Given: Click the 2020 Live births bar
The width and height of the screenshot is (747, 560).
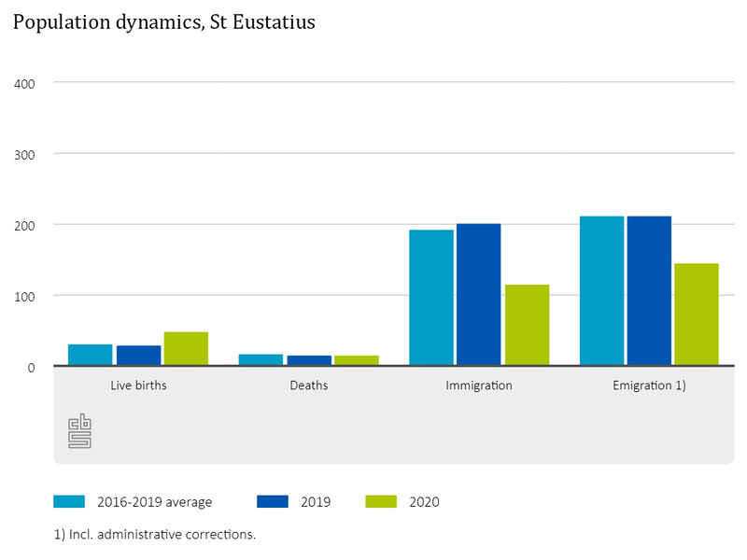Looking at the screenshot, I should coord(186,349).
